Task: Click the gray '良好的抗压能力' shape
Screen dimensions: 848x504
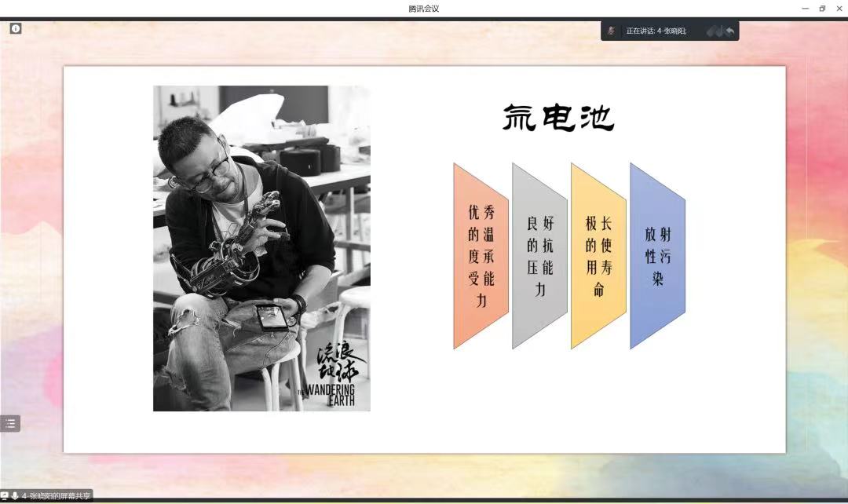Action: point(539,256)
